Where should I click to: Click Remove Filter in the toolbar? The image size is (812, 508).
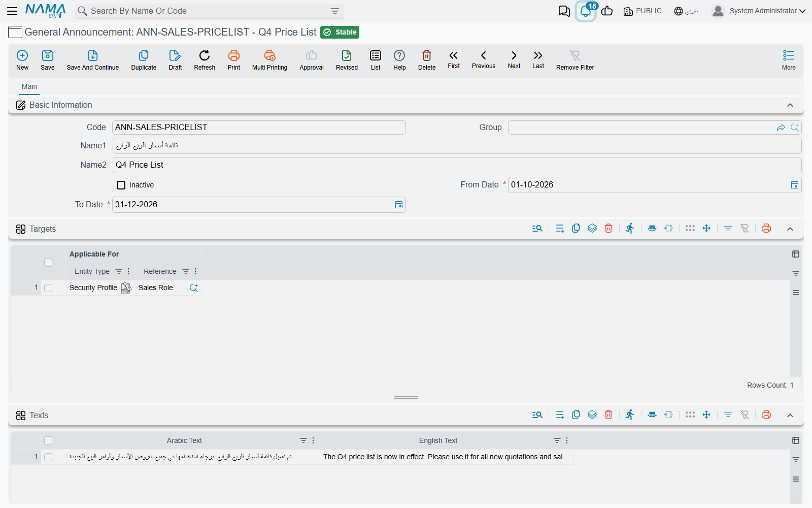tap(575, 60)
